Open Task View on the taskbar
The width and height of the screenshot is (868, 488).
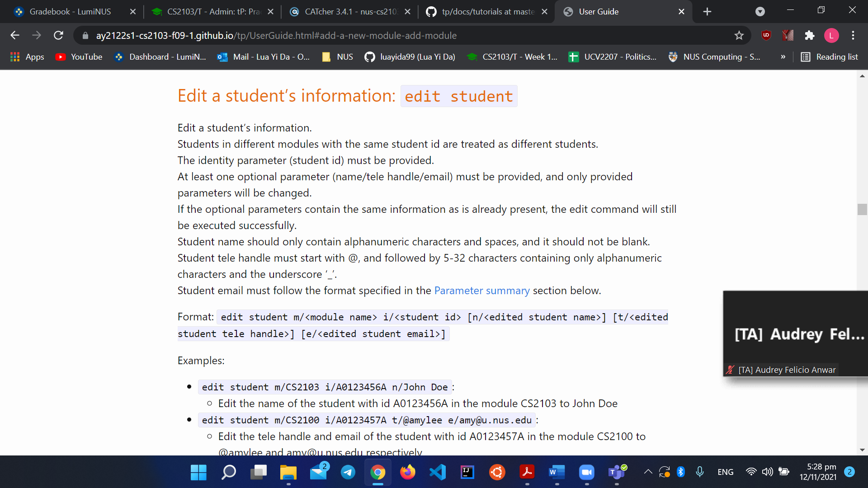[259, 472]
